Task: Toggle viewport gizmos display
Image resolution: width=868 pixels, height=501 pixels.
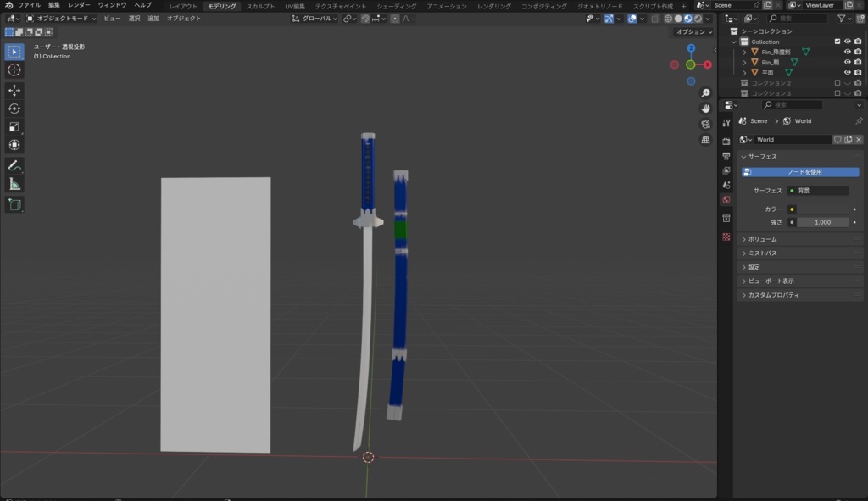Action: 609,19
